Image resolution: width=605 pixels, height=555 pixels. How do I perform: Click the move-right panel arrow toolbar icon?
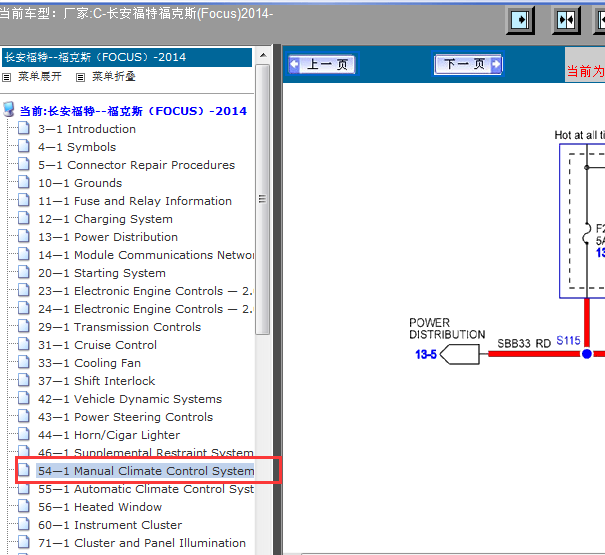[520, 20]
